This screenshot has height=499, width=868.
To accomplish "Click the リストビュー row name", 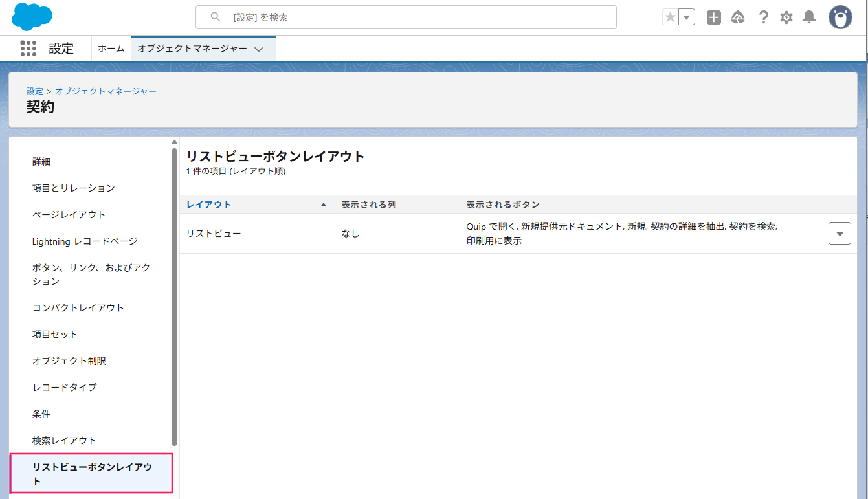I will pos(214,233).
